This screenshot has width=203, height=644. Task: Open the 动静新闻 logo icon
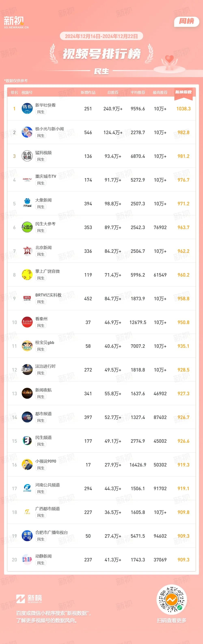pos(27,560)
